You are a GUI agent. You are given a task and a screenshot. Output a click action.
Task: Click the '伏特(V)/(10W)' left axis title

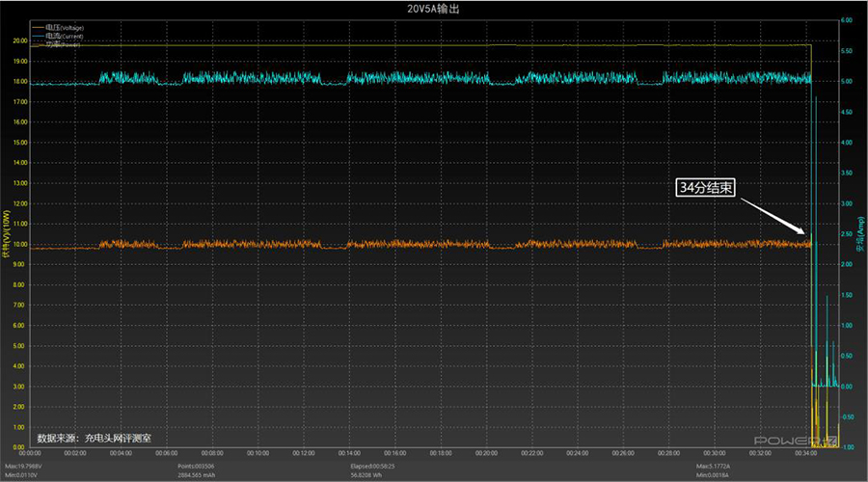(x=6, y=233)
